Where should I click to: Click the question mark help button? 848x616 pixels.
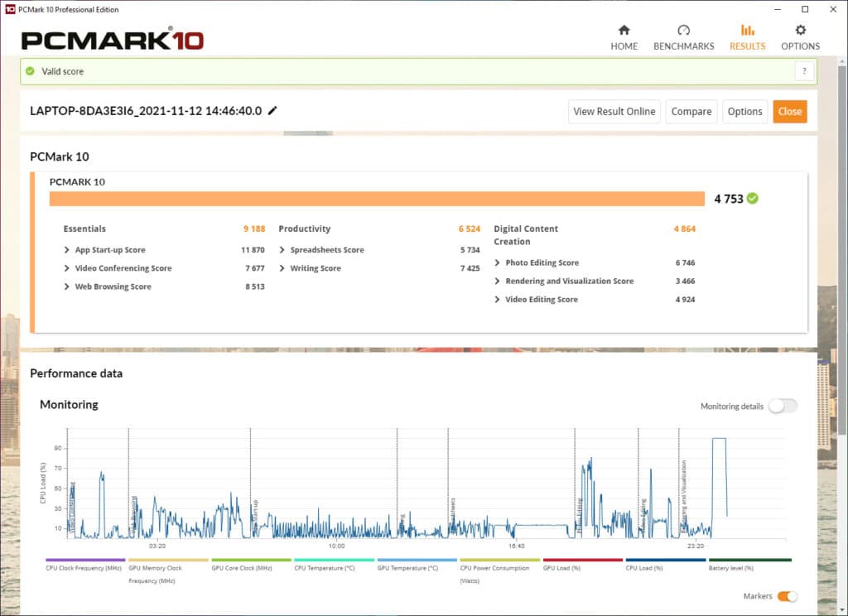click(804, 71)
